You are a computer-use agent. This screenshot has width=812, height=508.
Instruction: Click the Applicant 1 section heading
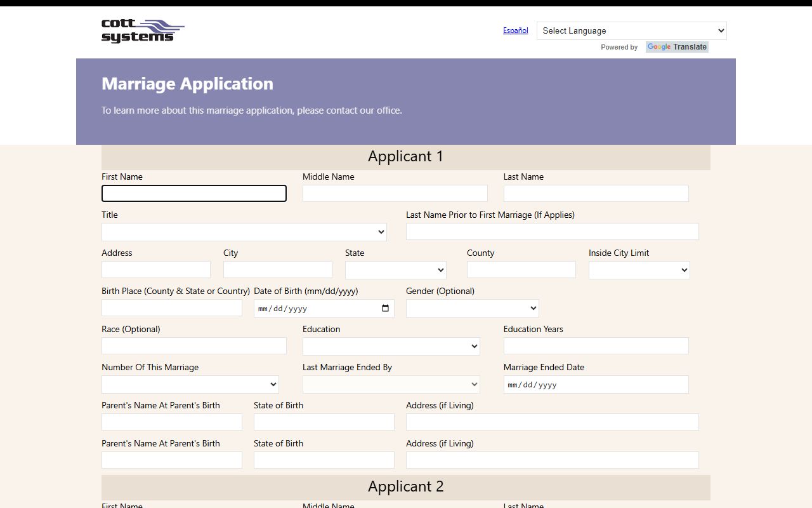[406, 156]
